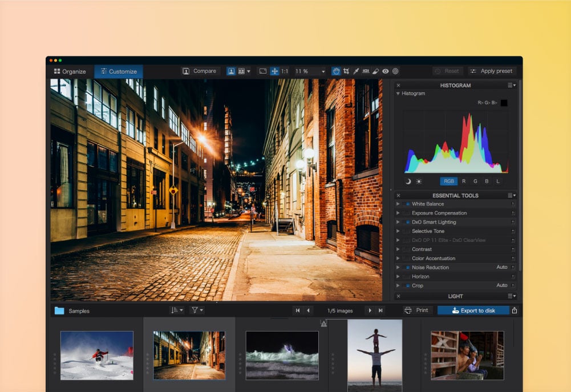The height and width of the screenshot is (392, 571).
Task: Switch to the Organize tab
Action: pyautogui.click(x=70, y=71)
